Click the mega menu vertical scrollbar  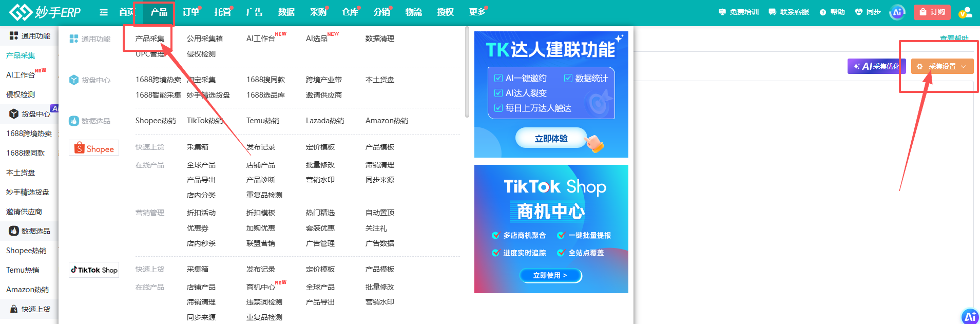click(x=467, y=72)
